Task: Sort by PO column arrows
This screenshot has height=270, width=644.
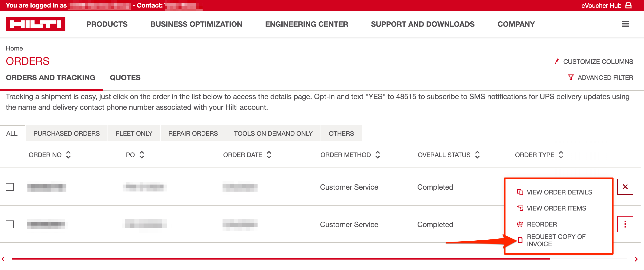Action: click(142, 155)
